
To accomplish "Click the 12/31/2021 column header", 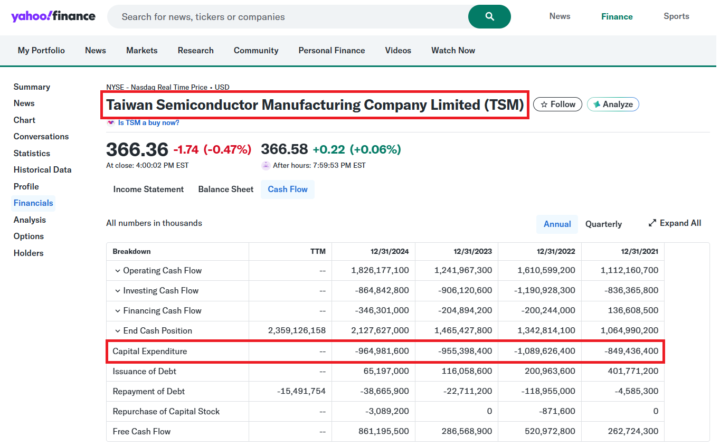I will click(639, 252).
